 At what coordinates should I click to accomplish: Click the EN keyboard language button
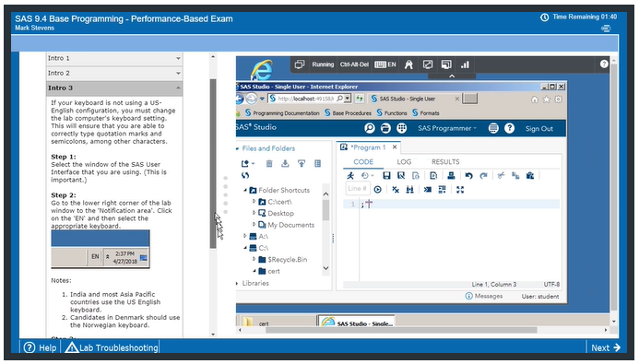coord(385,65)
